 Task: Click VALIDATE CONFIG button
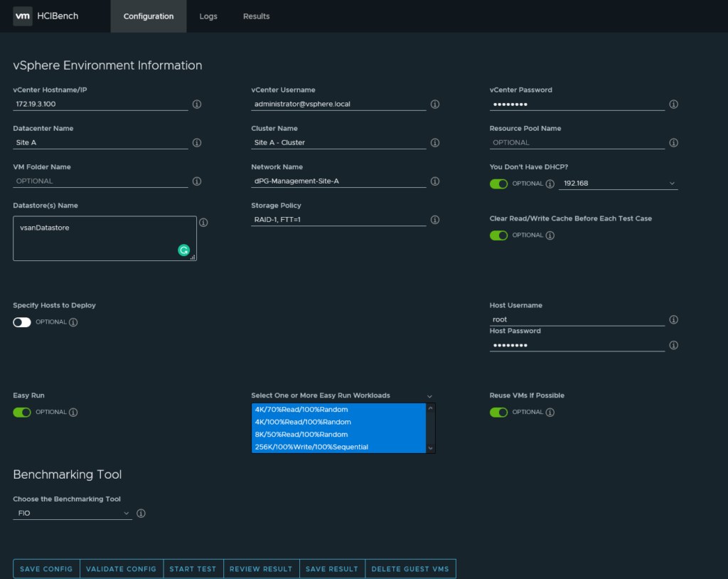coord(121,569)
